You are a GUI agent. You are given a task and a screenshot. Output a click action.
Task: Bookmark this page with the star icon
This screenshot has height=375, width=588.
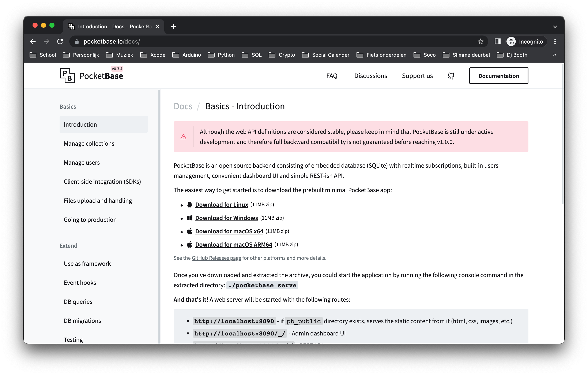click(x=480, y=41)
